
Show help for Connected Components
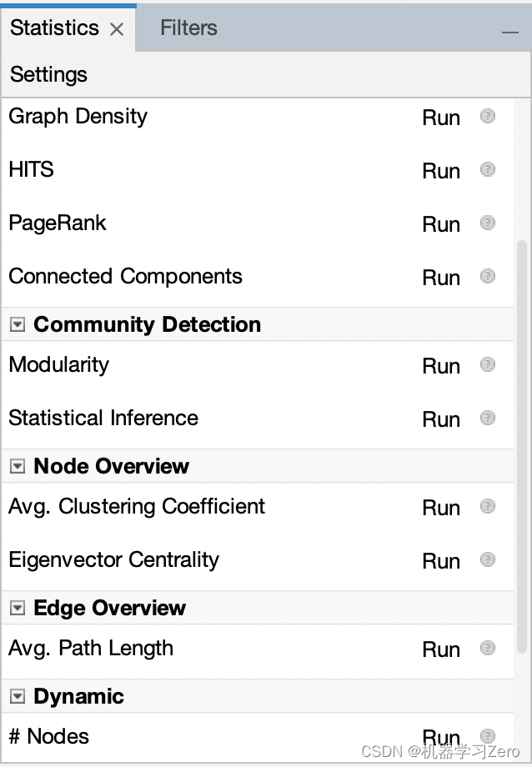pos(488,276)
